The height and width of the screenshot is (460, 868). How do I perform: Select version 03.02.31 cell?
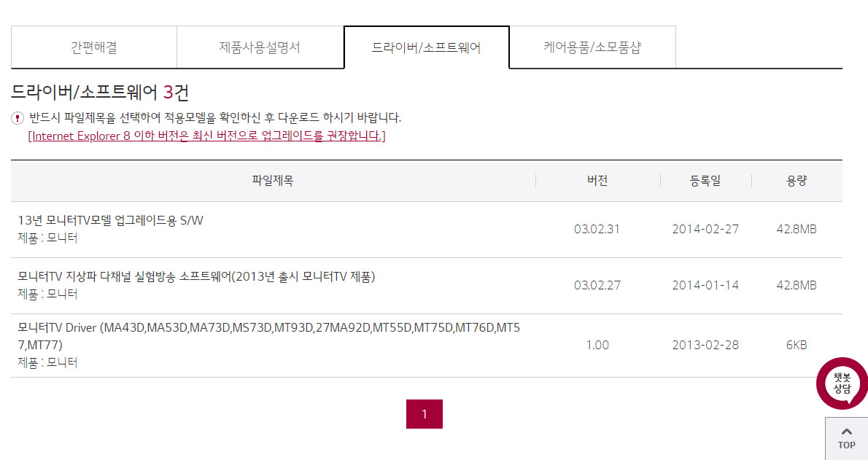click(x=597, y=229)
